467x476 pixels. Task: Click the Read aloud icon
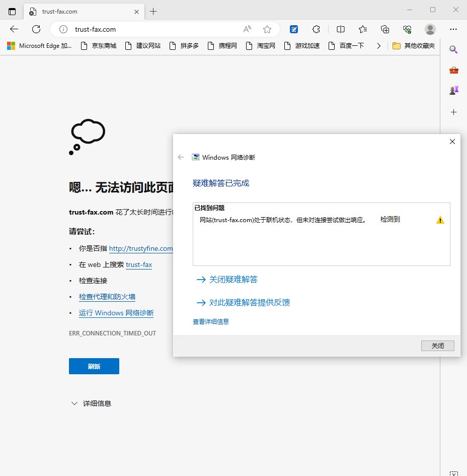click(x=247, y=29)
